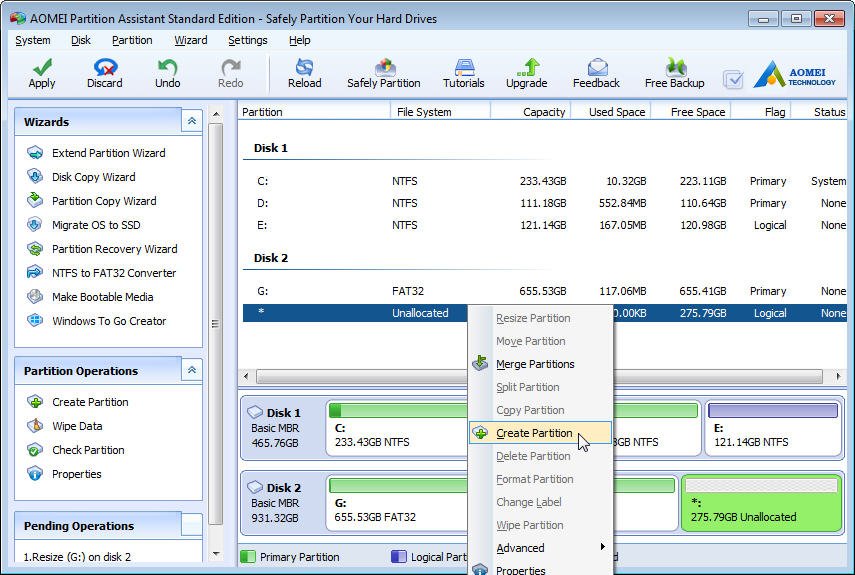Open Windows To Go Creator

97,321
